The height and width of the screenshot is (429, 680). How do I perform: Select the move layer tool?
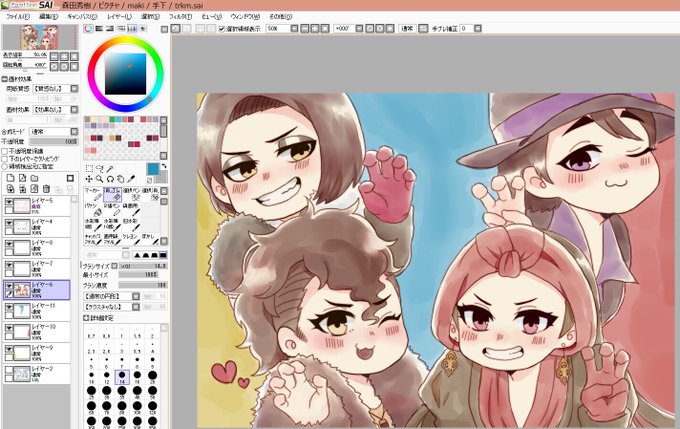(x=89, y=179)
